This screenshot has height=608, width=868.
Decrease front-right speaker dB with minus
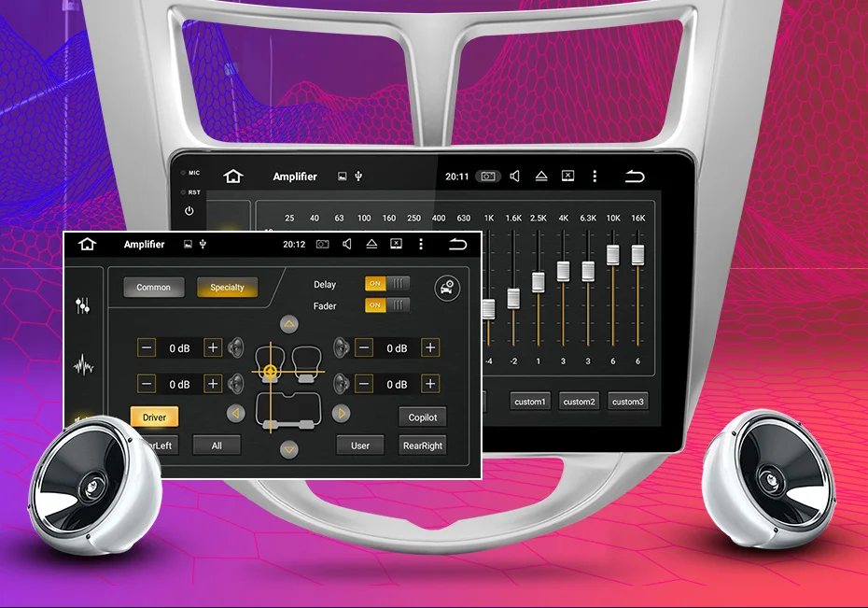(364, 348)
